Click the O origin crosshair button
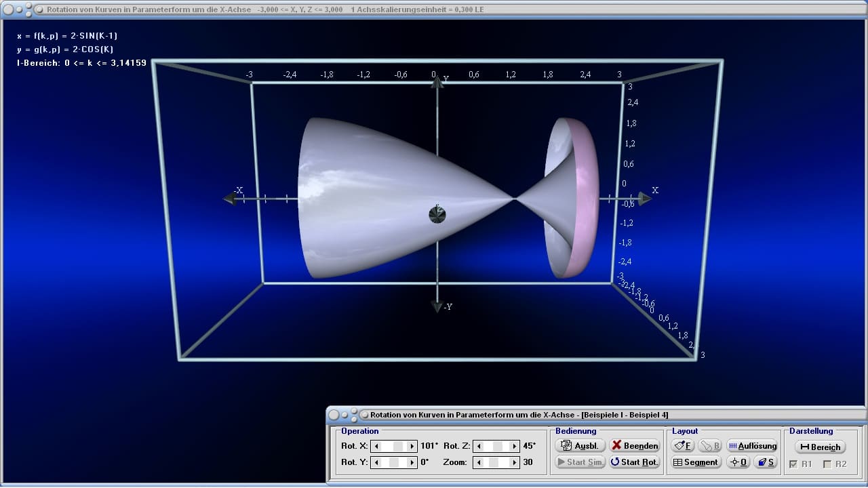Image resolution: width=868 pixels, height=488 pixels. (x=738, y=462)
